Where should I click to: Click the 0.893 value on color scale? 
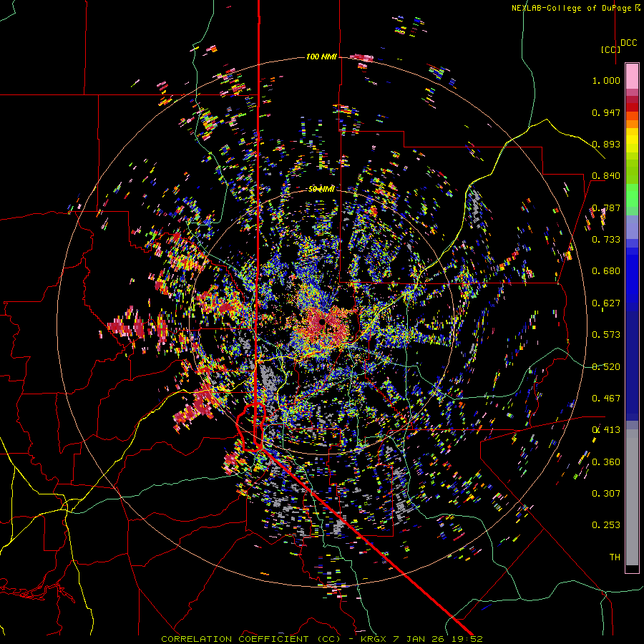(606, 144)
